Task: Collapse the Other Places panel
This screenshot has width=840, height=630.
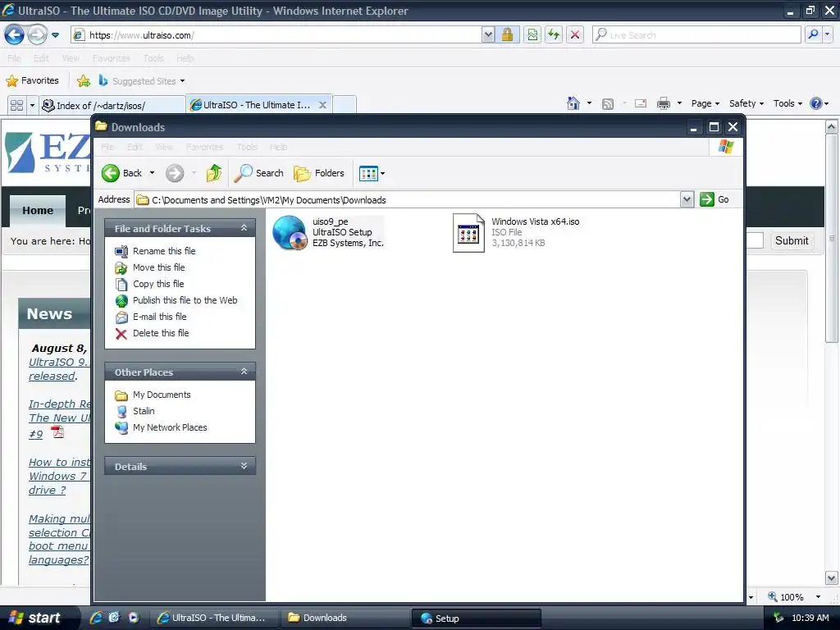Action: (244, 372)
